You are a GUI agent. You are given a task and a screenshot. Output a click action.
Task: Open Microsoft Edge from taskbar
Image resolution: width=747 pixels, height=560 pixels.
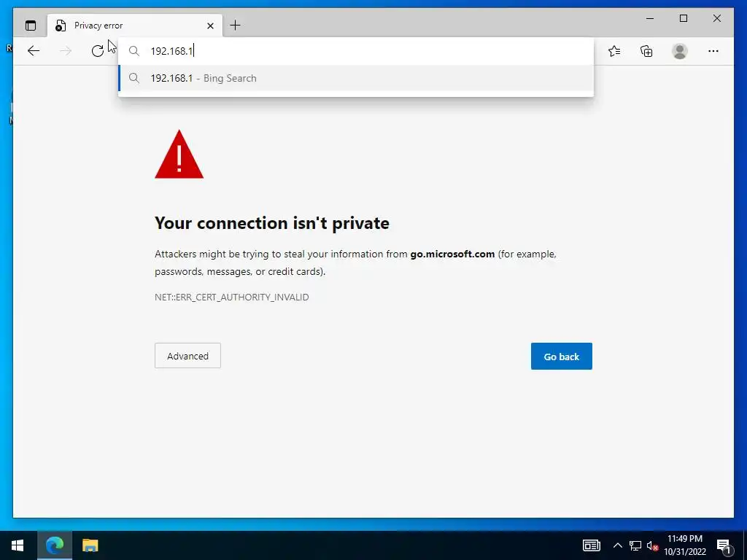pyautogui.click(x=54, y=545)
